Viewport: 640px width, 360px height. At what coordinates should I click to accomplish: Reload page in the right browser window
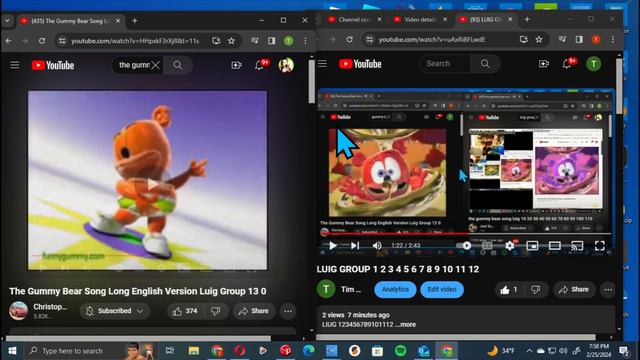(349, 39)
